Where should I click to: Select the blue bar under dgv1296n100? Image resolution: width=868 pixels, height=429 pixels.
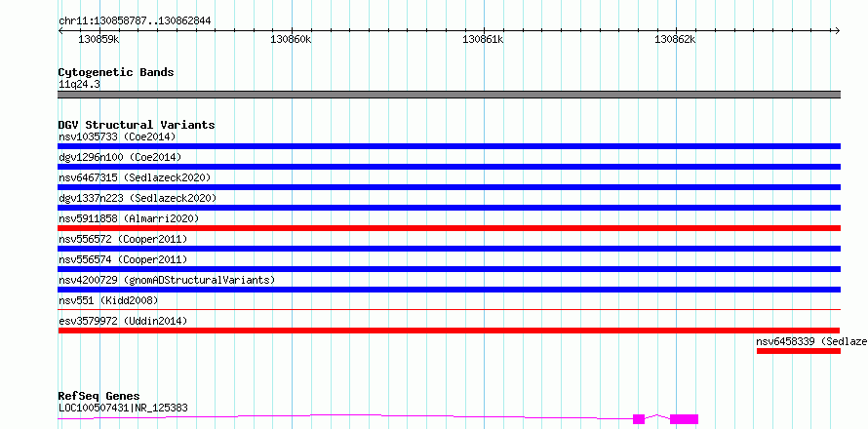[449, 167]
